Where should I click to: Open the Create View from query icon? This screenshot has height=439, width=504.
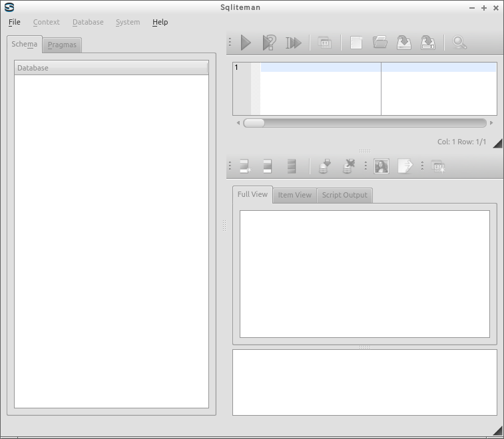(325, 43)
